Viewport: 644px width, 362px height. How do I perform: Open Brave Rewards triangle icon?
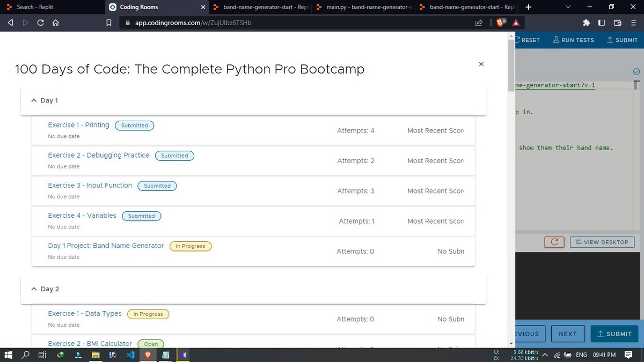pyautogui.click(x=515, y=23)
